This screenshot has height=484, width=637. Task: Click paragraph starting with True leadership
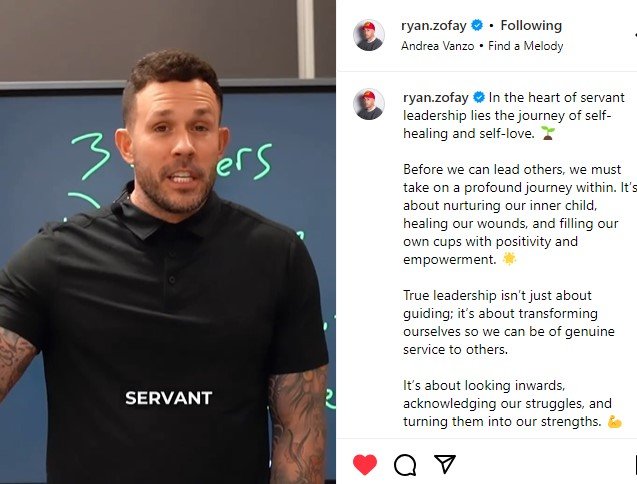click(x=509, y=322)
